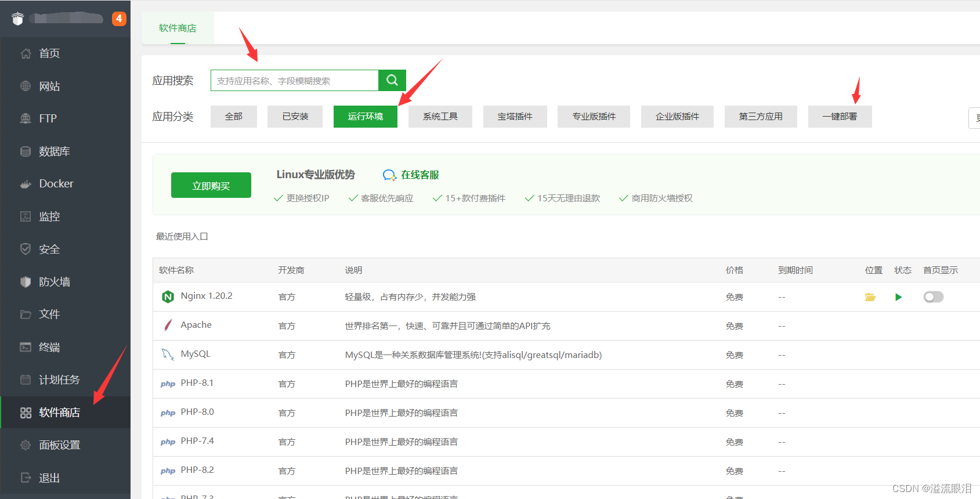
Task: Click the Docker whale icon
Action: (x=26, y=184)
